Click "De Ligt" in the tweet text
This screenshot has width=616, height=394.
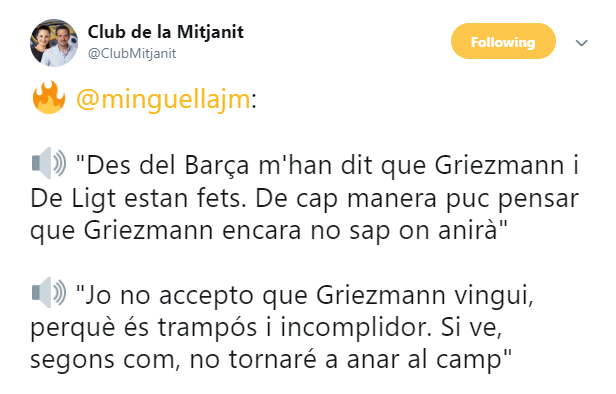pos(73,199)
